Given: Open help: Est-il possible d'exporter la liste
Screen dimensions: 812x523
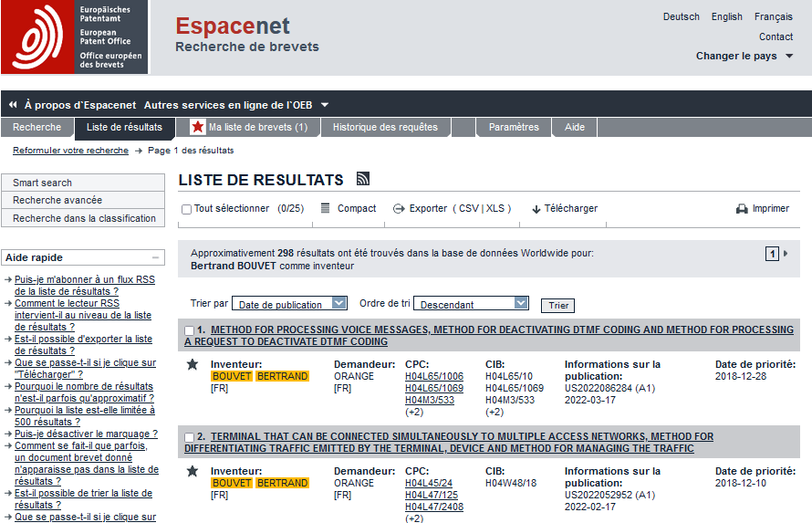Looking at the screenshot, I should tap(83, 345).
